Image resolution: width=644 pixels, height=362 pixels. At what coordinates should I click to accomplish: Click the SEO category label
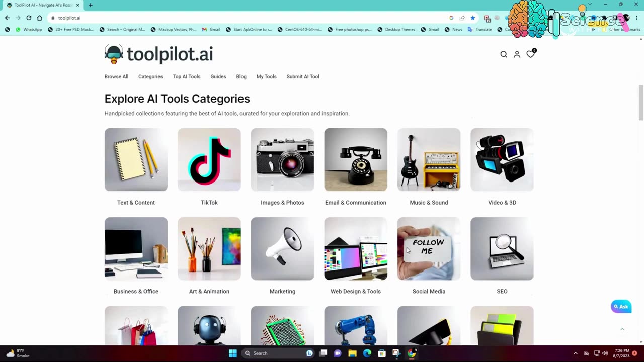(x=502, y=292)
